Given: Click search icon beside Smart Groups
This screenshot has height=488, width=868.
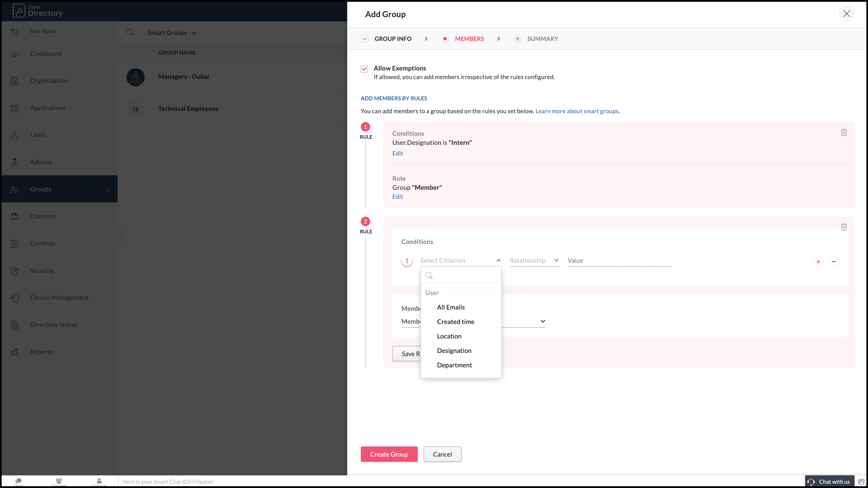Looking at the screenshot, I should pyautogui.click(x=130, y=33).
